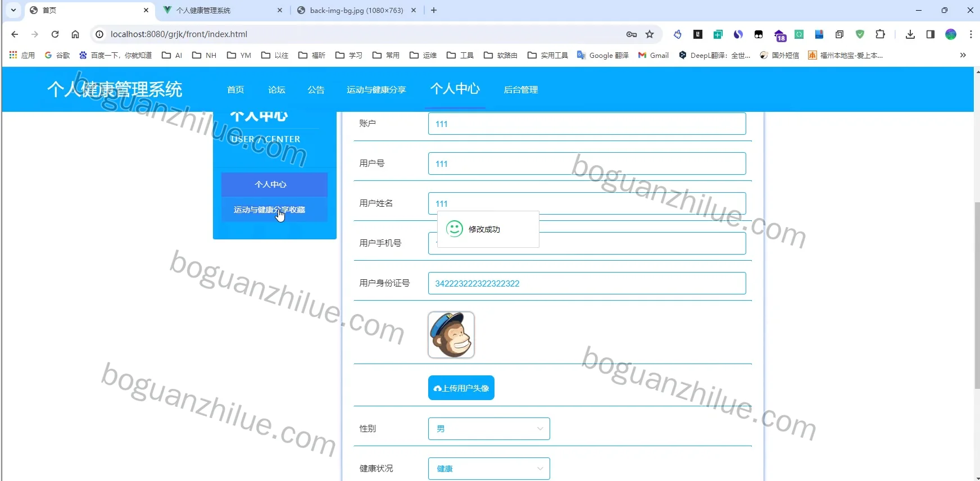This screenshot has width=980, height=481.
Task: Open 运动与健康分享 in the navigation
Action: 376,89
